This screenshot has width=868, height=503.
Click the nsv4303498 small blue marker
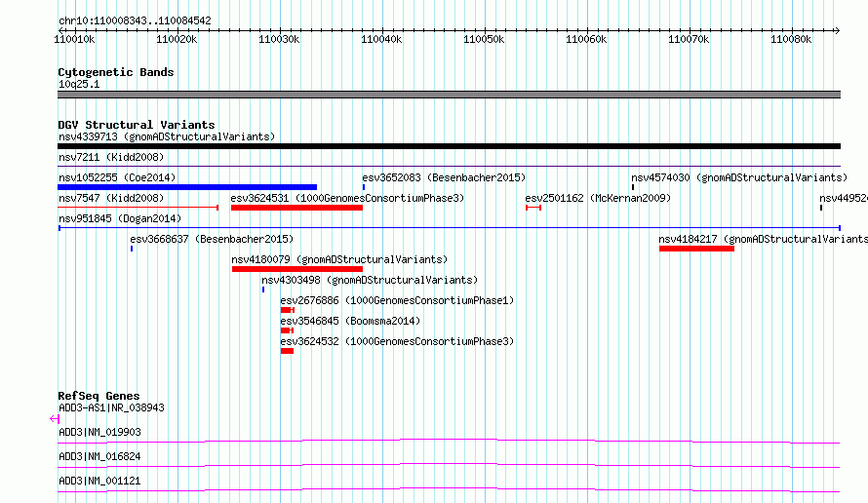click(x=263, y=290)
